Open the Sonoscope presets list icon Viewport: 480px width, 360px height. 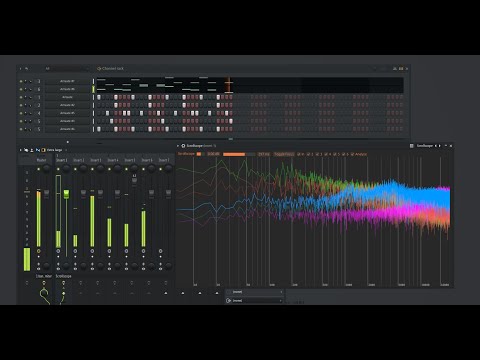coord(412,146)
